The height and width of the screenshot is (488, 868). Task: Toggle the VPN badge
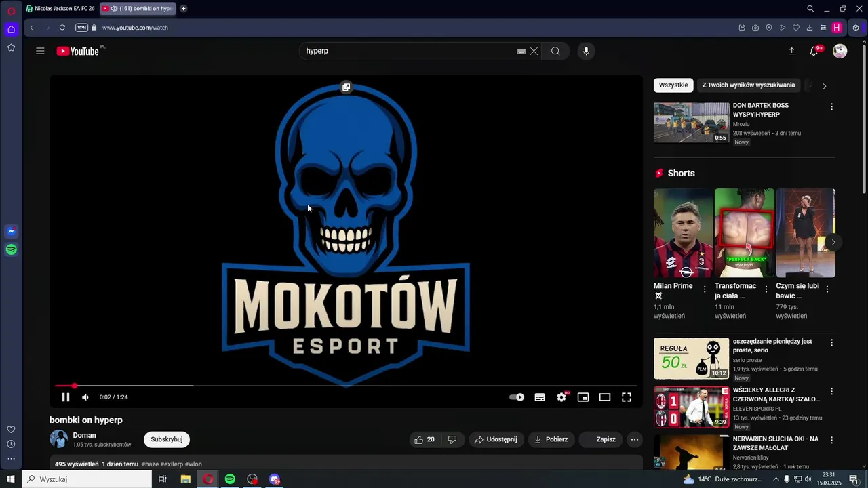[x=82, y=28]
